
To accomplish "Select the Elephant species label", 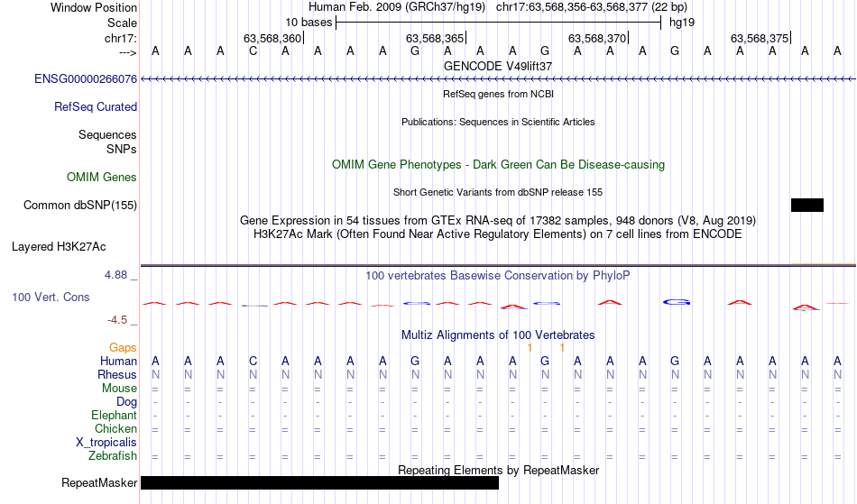I will 114,415.
